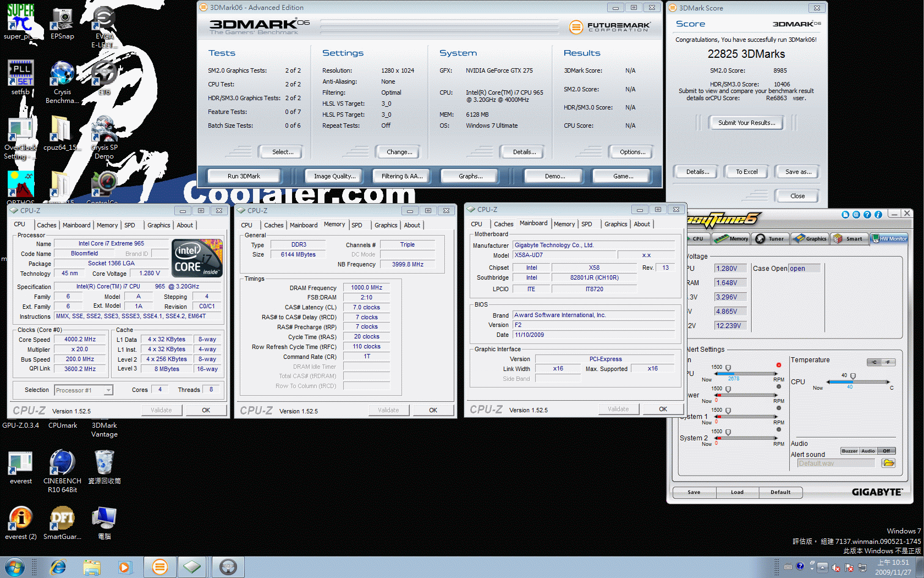The width and height of the screenshot is (924, 578).
Task: Open the Computer desktop icon
Action: coord(104,523)
